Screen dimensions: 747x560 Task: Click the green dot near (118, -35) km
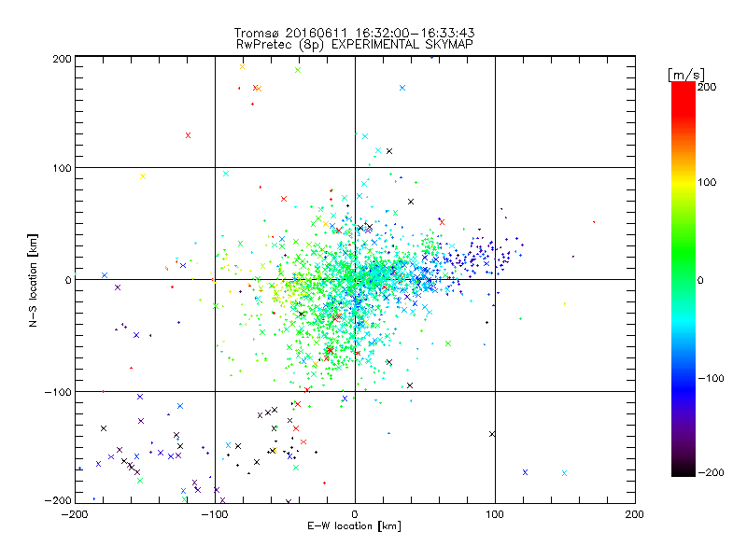click(521, 318)
